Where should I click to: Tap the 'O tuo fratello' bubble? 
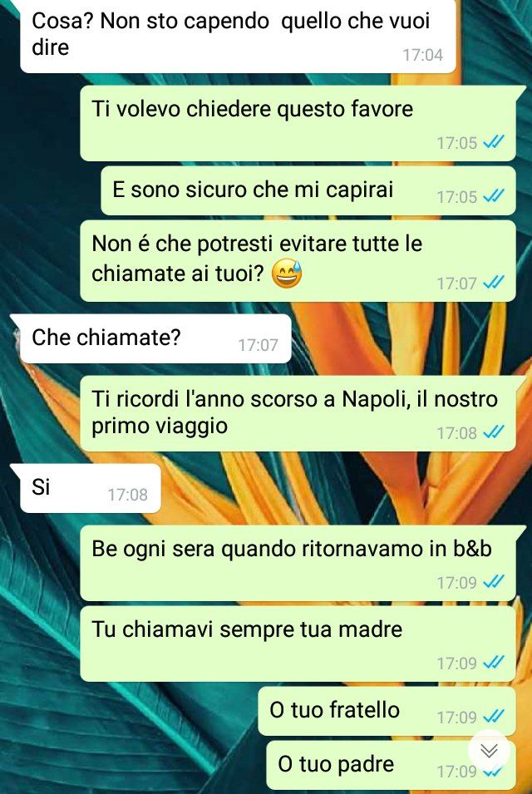point(387,711)
